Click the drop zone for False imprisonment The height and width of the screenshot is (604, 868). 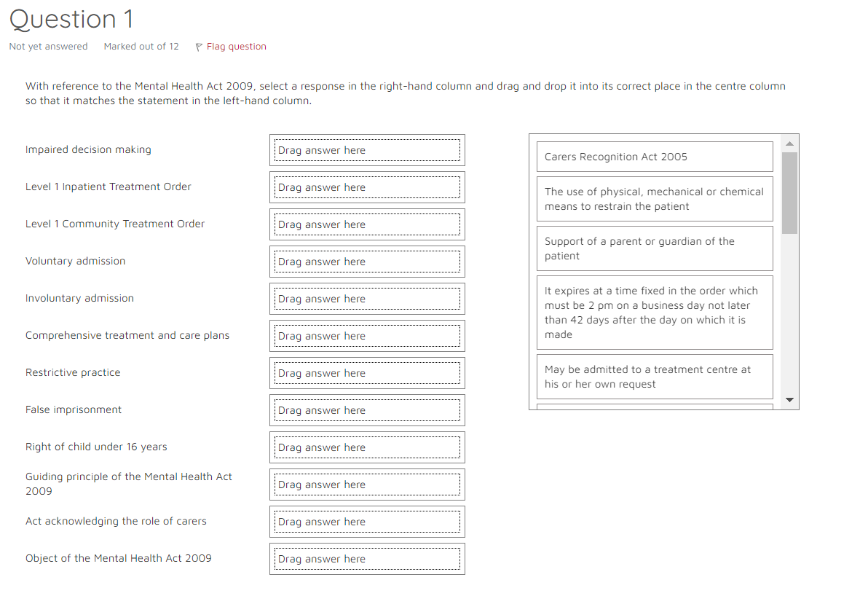[x=367, y=410]
